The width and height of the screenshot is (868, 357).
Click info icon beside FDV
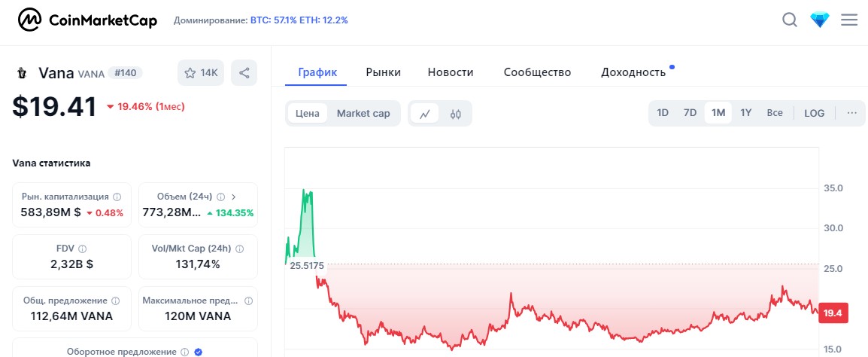point(83,249)
